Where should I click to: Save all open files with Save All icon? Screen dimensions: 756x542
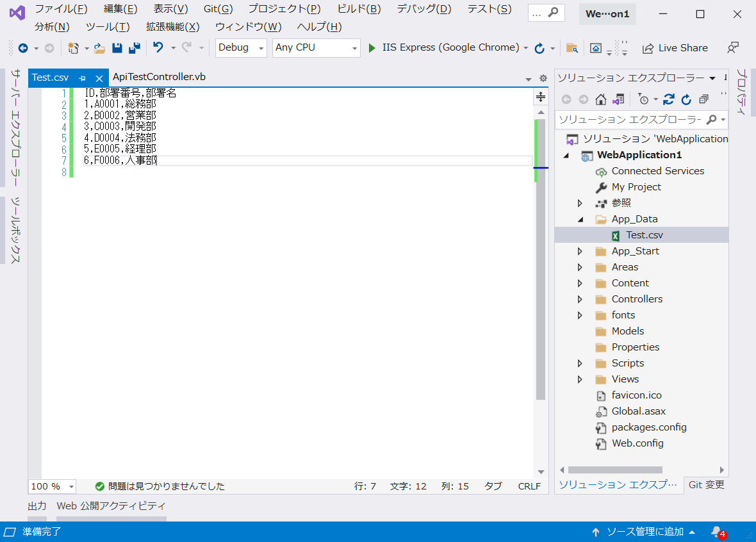(x=135, y=48)
